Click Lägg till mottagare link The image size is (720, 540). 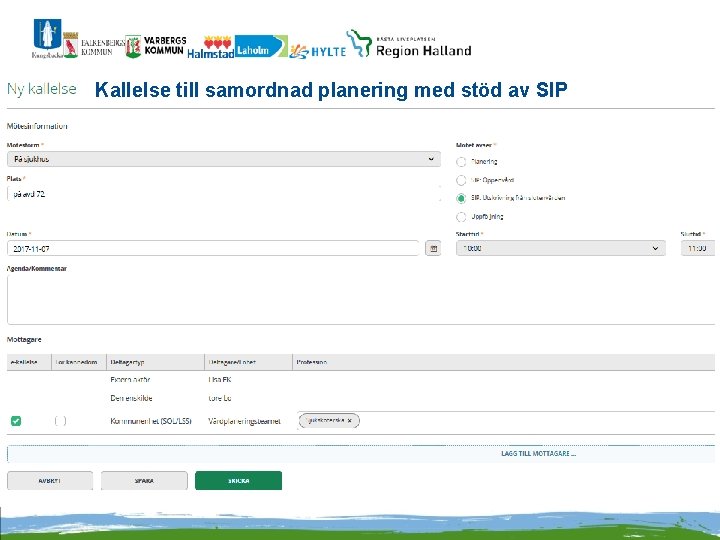pyautogui.click(x=538, y=454)
